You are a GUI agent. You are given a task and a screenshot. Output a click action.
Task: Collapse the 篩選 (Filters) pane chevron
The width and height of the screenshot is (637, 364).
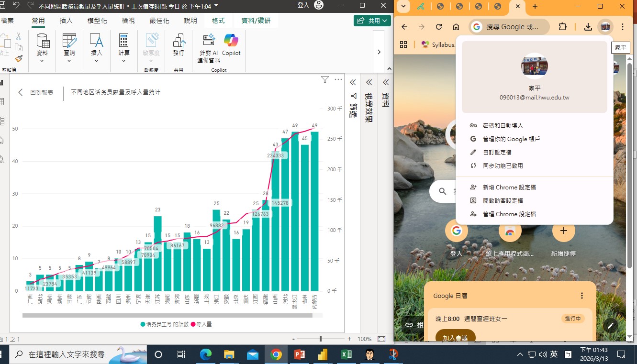[353, 82]
